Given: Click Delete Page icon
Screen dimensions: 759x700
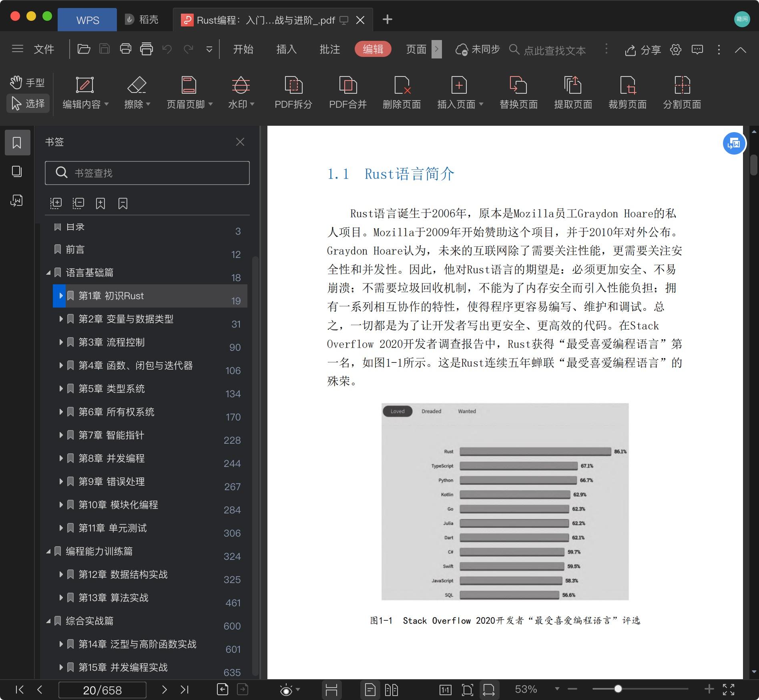Looking at the screenshot, I should pos(402,85).
